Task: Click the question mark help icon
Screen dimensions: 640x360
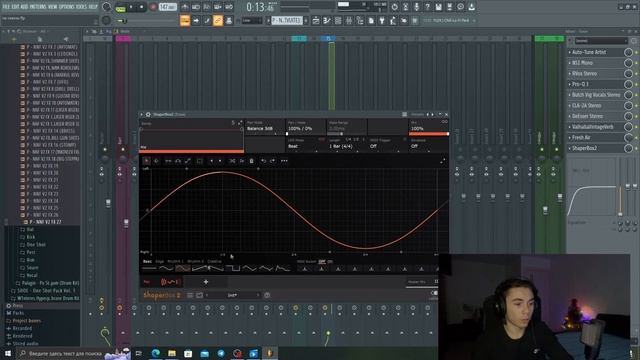Action: coord(427,7)
